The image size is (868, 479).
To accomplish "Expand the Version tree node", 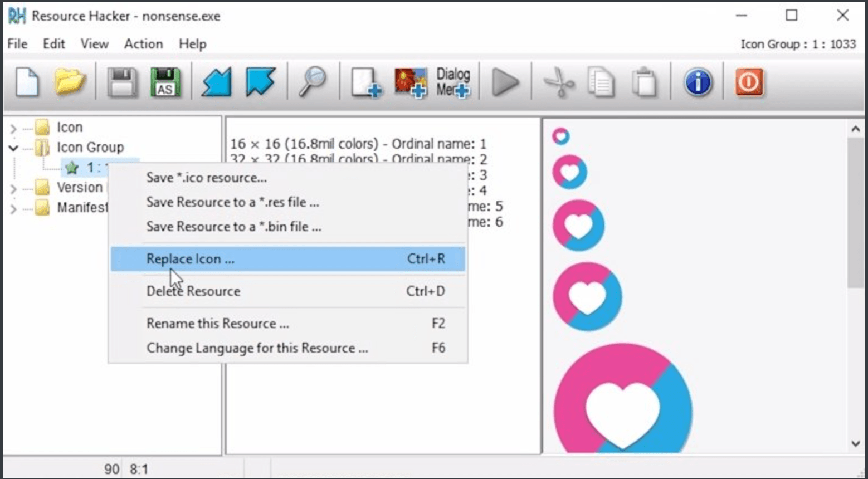I will pyautogui.click(x=13, y=189).
